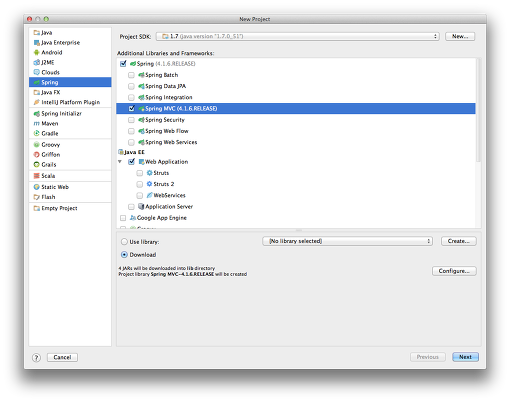Pick the Gradle project icon
This screenshot has width=510, height=402.
(x=37, y=133)
